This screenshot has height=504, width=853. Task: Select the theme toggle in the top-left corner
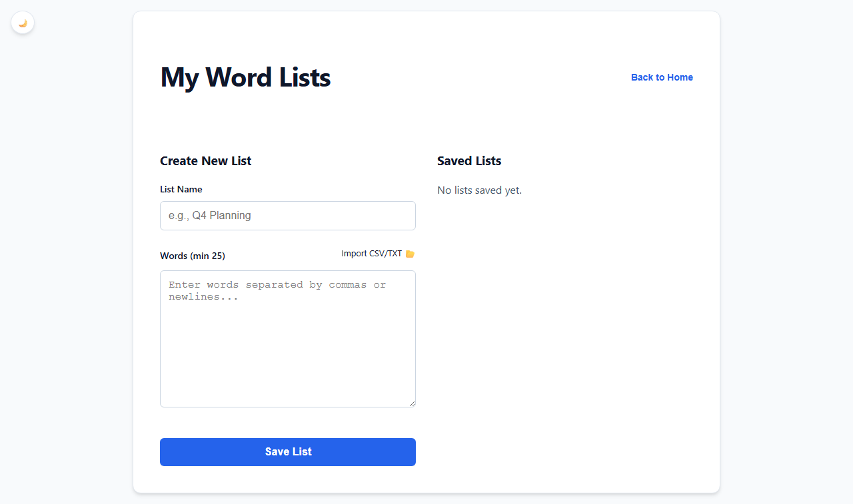click(22, 22)
